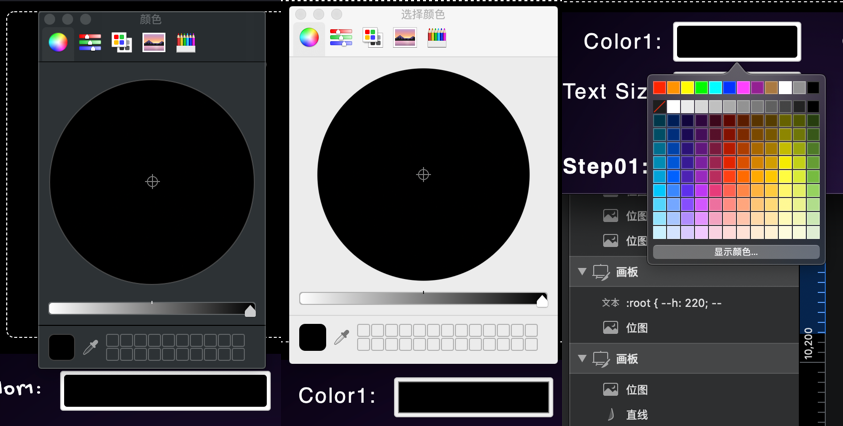Image resolution: width=843 pixels, height=426 pixels.
Task: Select no-color swatch with red slash
Action: [x=659, y=106]
